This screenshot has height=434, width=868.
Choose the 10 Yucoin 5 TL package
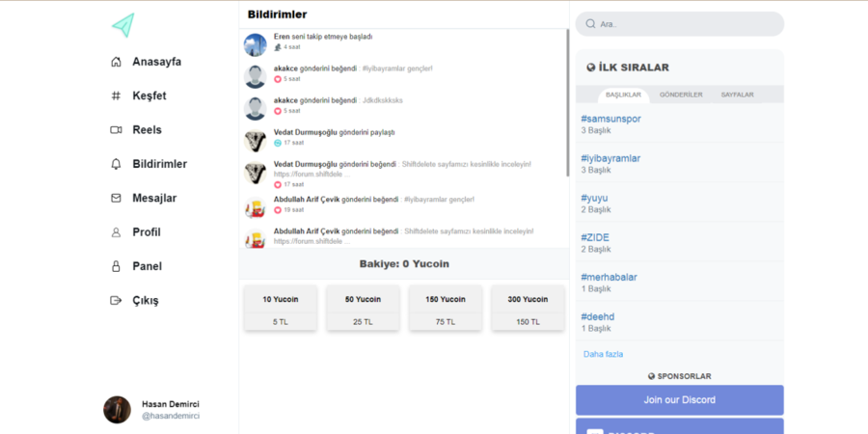[280, 308]
